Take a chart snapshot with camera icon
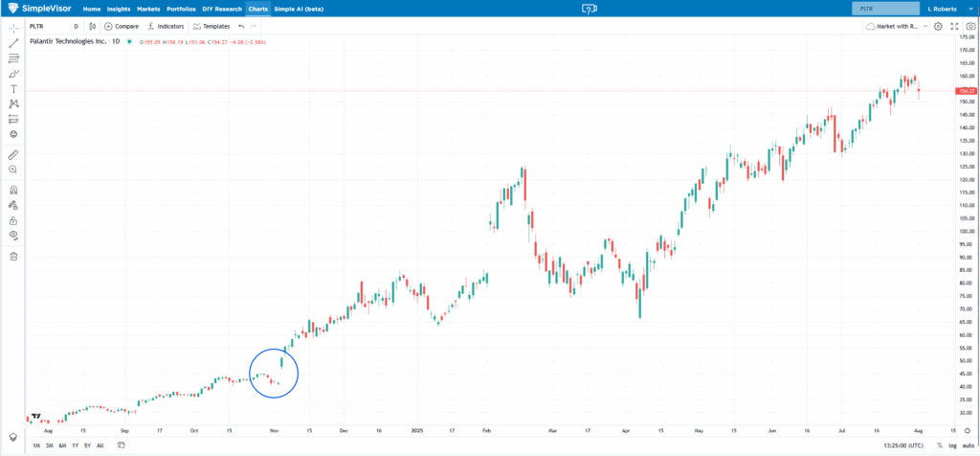The width and height of the screenshot is (980, 456). 970,26
